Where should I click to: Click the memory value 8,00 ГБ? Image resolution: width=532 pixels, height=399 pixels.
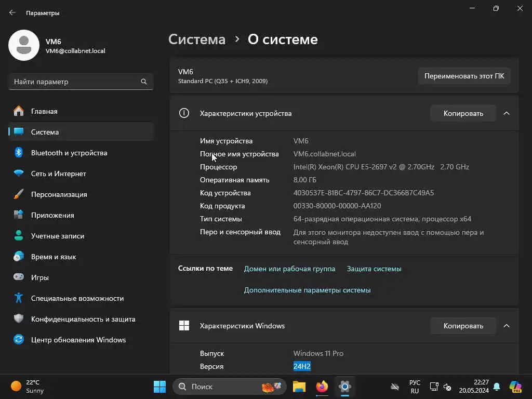(304, 180)
